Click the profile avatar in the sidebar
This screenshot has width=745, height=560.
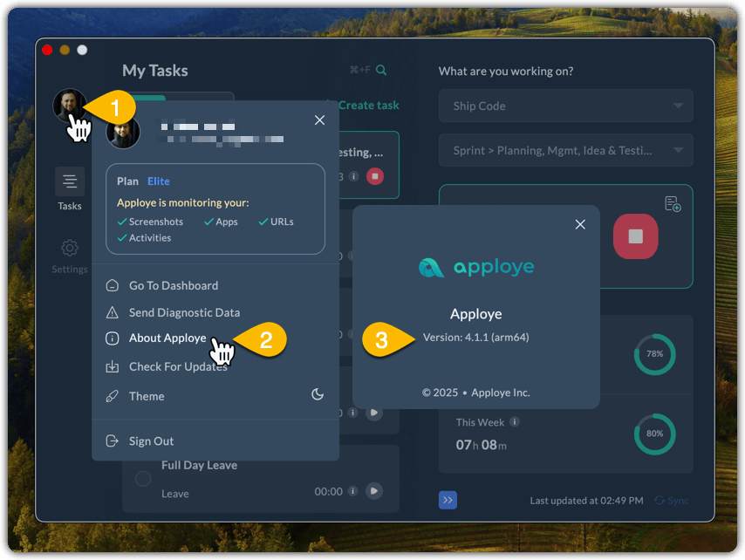tap(70, 106)
